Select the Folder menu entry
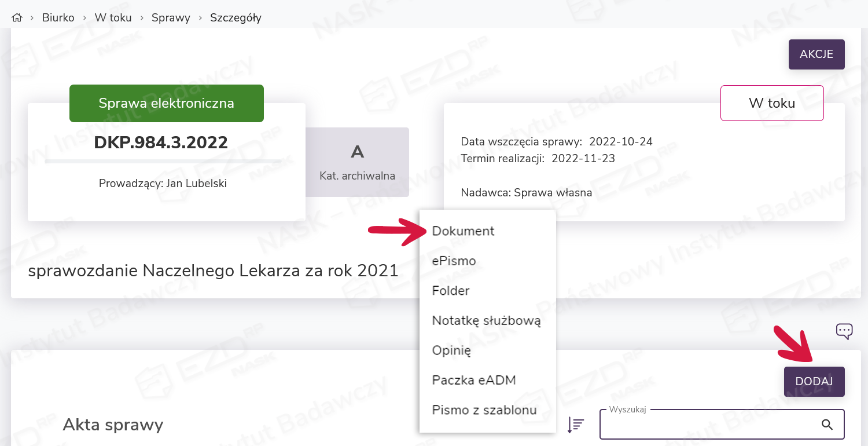The width and height of the screenshot is (868, 446). tap(451, 291)
